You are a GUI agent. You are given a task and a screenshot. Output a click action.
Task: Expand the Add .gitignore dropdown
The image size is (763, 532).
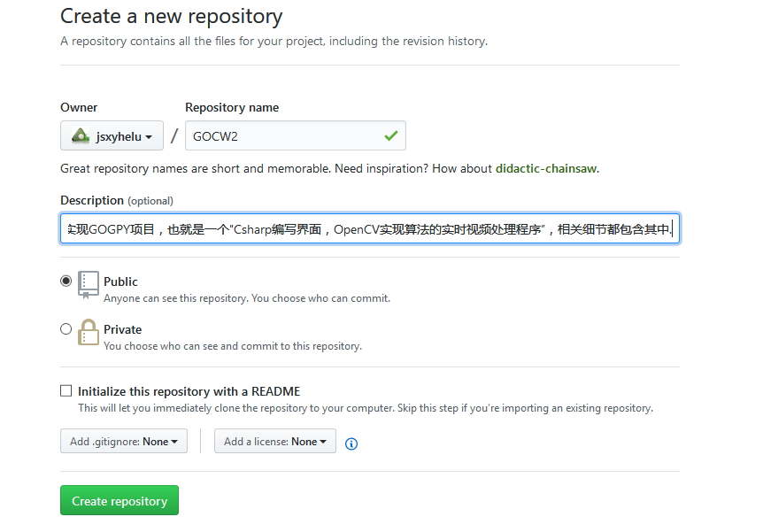[x=124, y=441]
